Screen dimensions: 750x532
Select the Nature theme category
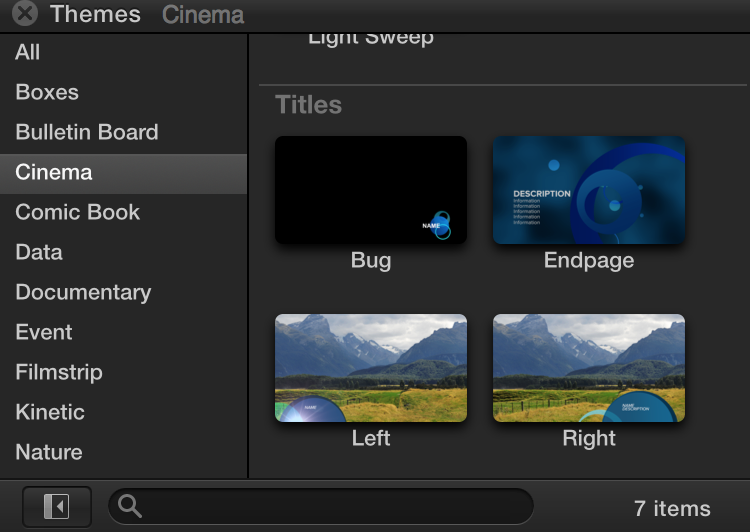pyautogui.click(x=49, y=452)
